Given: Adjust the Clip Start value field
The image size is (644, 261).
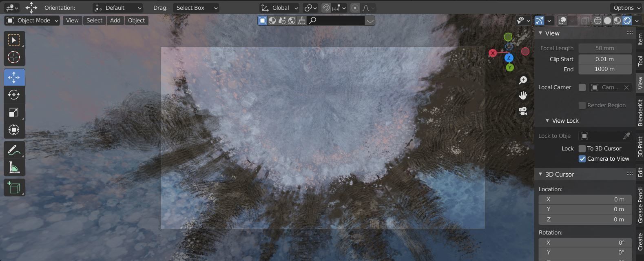Looking at the screenshot, I should click(x=604, y=59).
